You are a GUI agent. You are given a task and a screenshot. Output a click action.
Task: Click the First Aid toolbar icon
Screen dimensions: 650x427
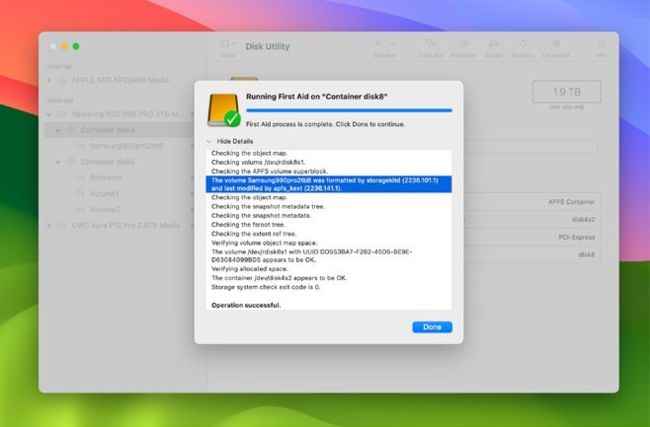point(430,45)
